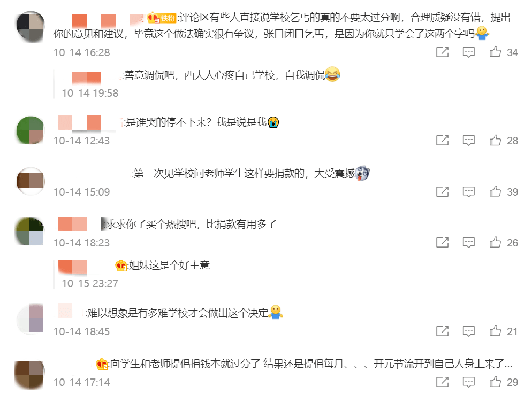This screenshot has height=394, width=532.
Task: Open the first commenter's avatar profile
Action: pos(30,27)
